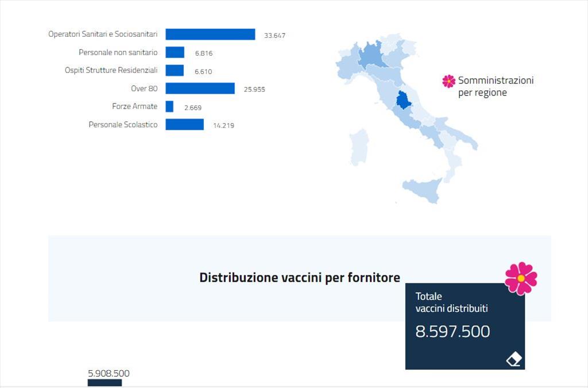Click the 'Distribuzione vaccini per fornitore' heading
This screenshot has width=588, height=388.
300,278
